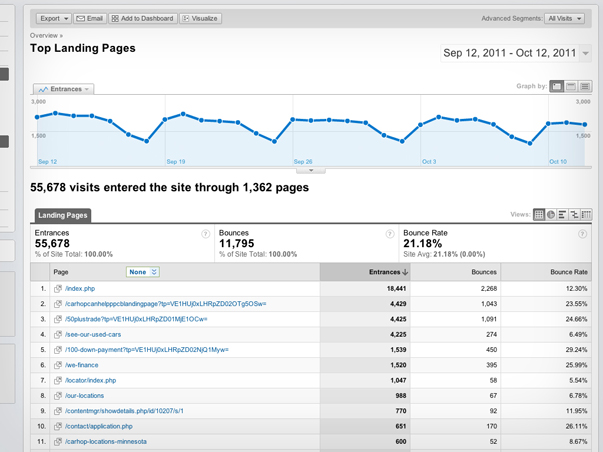Open the date range picker dropdown
The height and width of the screenshot is (452, 603).
click(585, 53)
